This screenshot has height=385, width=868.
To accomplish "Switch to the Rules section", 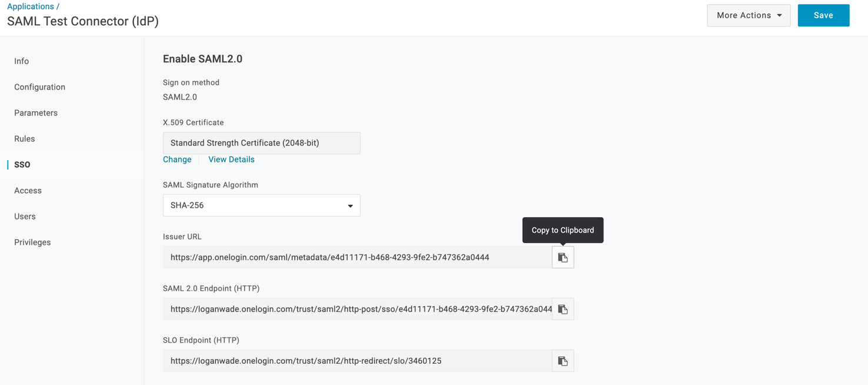I will tap(24, 138).
